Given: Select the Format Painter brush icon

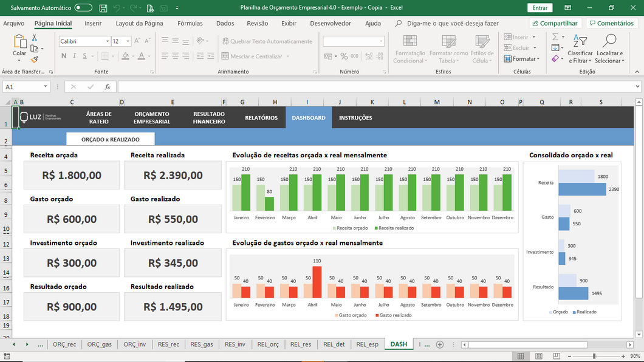Looking at the screenshot, I should (x=35, y=60).
